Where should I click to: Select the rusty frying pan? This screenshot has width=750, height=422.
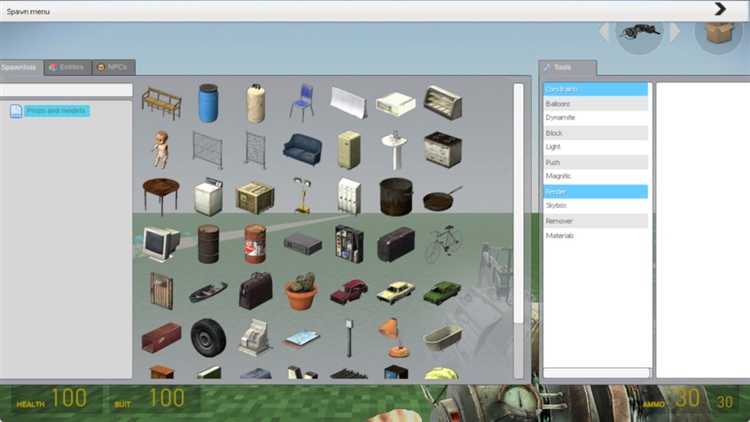[x=442, y=199]
